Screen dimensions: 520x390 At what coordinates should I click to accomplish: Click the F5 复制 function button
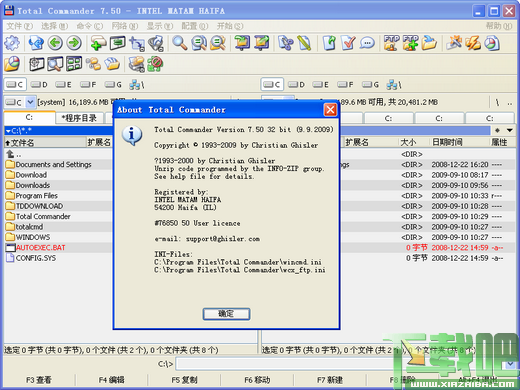click(184, 380)
